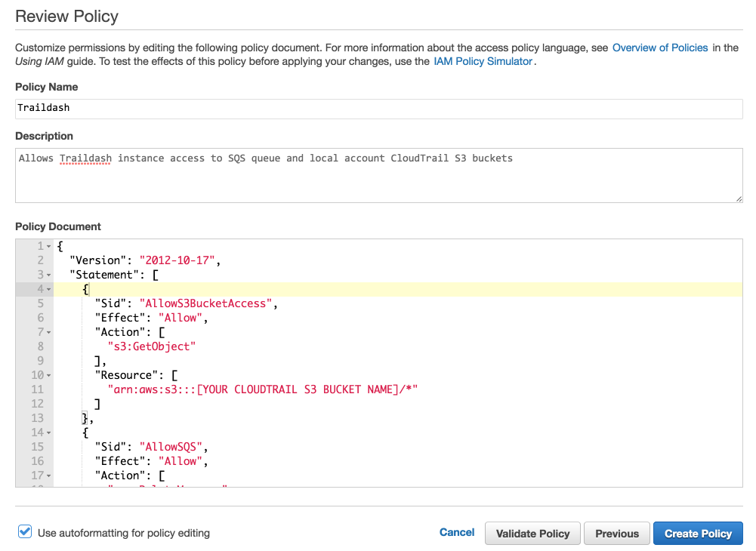Click the s3:GetObject action text
This screenshot has width=756, height=551.
pos(151,346)
